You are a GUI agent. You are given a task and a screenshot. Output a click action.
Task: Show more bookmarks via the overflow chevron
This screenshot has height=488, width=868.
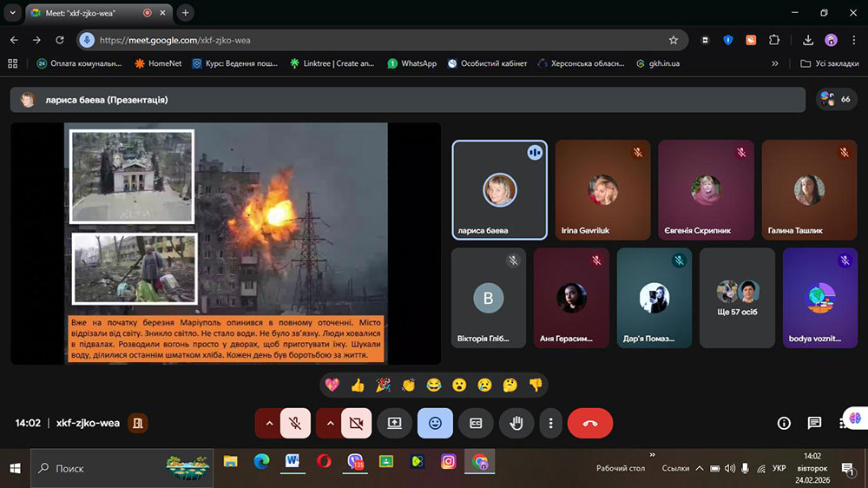coord(775,63)
